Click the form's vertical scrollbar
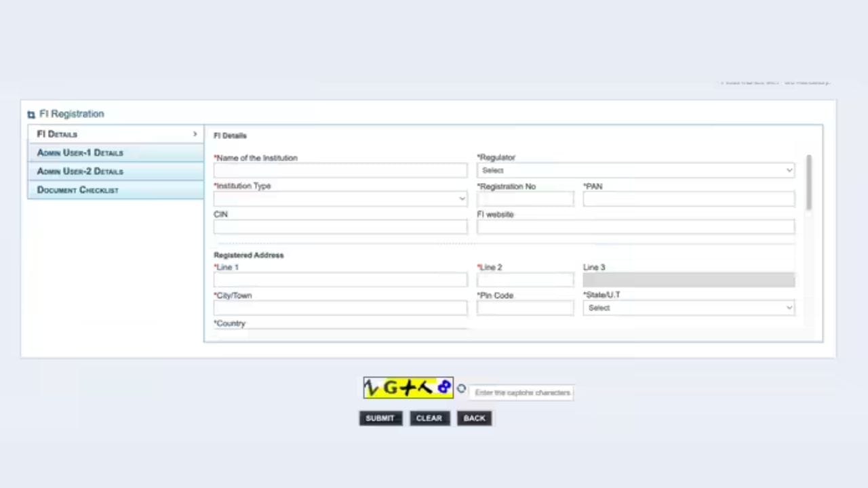This screenshot has height=488, width=868. click(x=808, y=183)
